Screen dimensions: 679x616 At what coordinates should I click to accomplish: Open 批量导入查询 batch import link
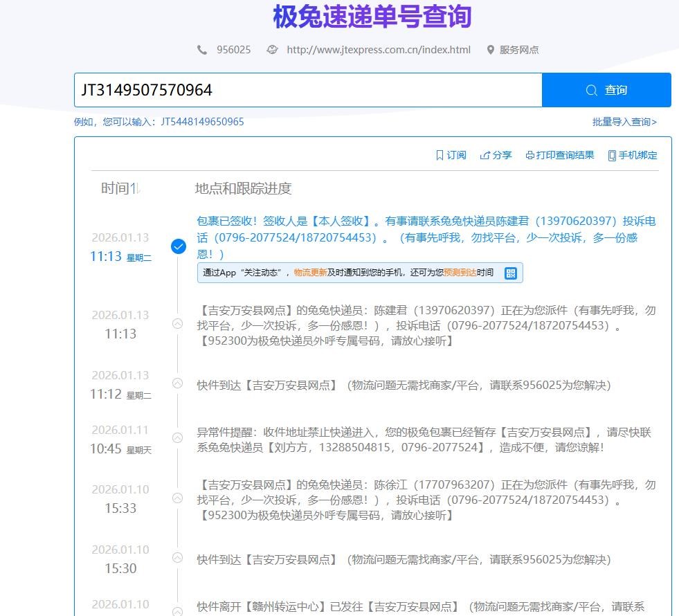pos(624,122)
